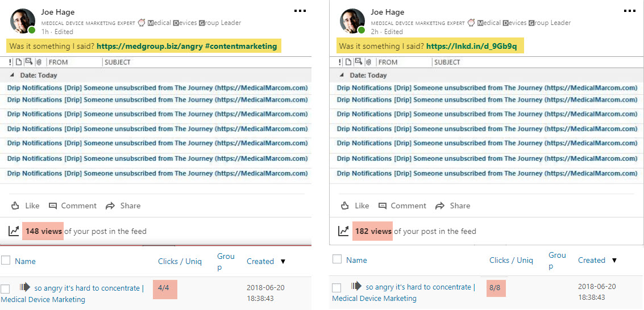The width and height of the screenshot is (644, 310).
Task: Open 'so angry' link entry in right table
Action: point(404,292)
